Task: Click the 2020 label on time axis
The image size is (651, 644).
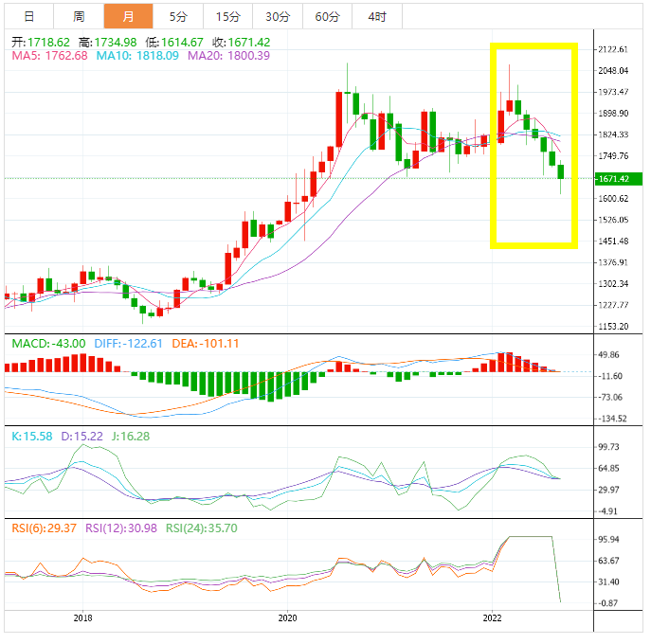Action: point(288,617)
